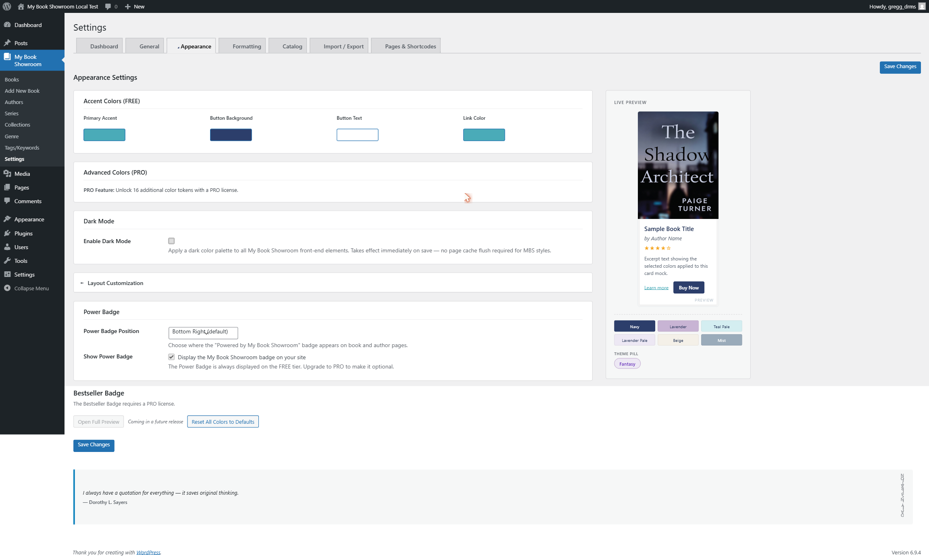Enable the Dark Mode checkbox

[171, 241]
